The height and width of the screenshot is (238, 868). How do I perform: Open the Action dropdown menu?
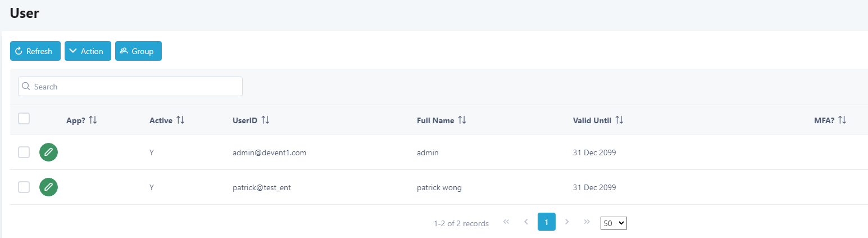pyautogui.click(x=88, y=51)
